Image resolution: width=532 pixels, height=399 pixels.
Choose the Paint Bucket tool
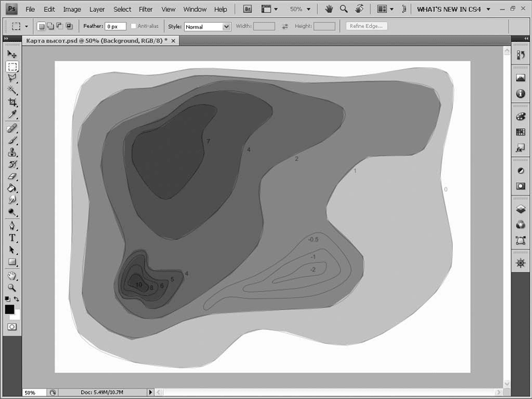coord(12,188)
